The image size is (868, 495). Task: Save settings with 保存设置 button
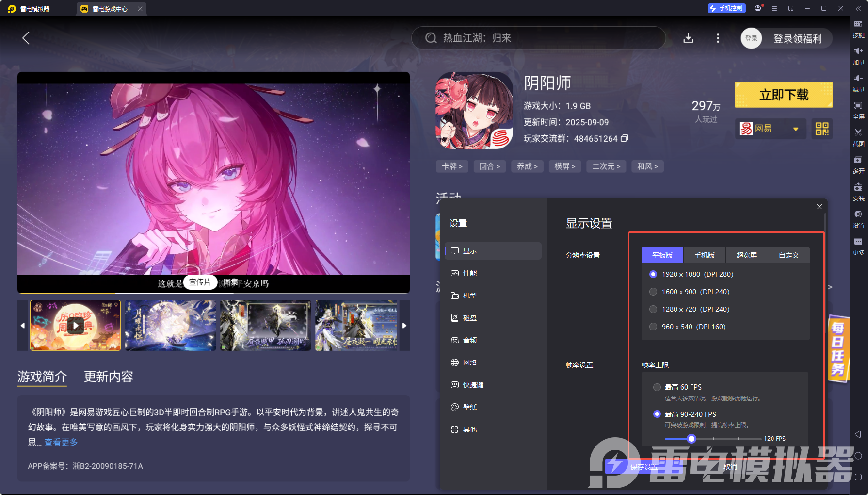pyautogui.click(x=644, y=467)
